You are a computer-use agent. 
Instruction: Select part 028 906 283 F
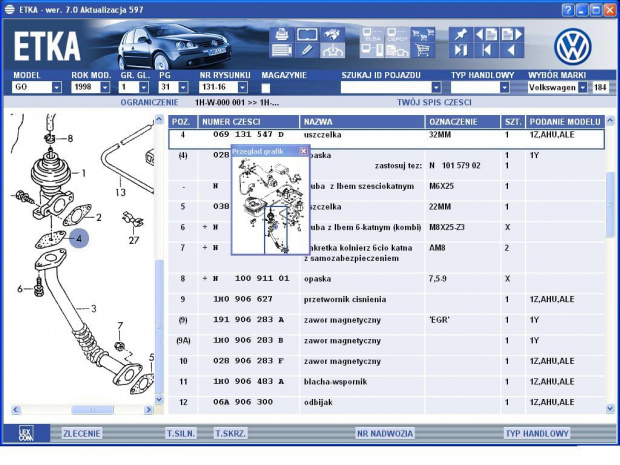248,361
